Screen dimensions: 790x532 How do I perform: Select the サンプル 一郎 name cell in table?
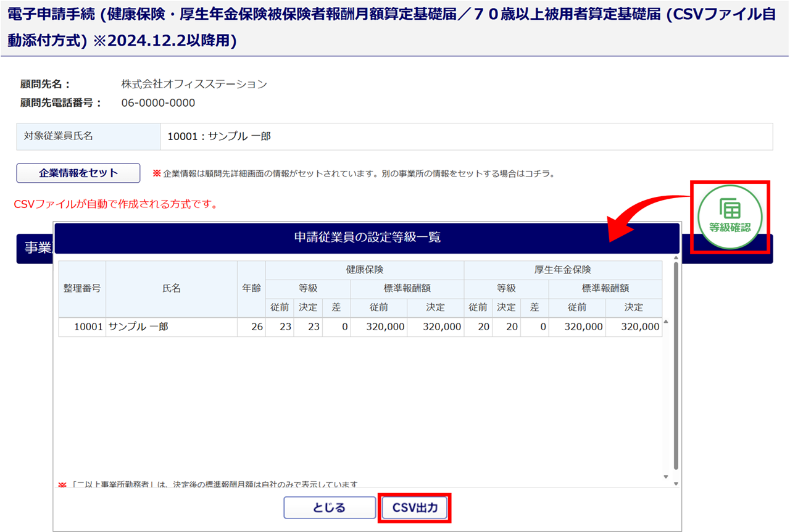tap(172, 327)
